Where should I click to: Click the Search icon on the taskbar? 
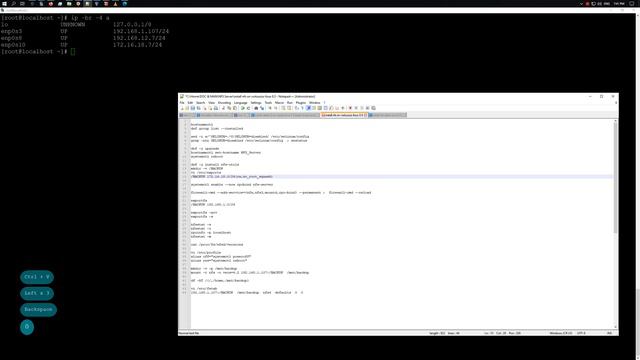[x=13, y=3]
